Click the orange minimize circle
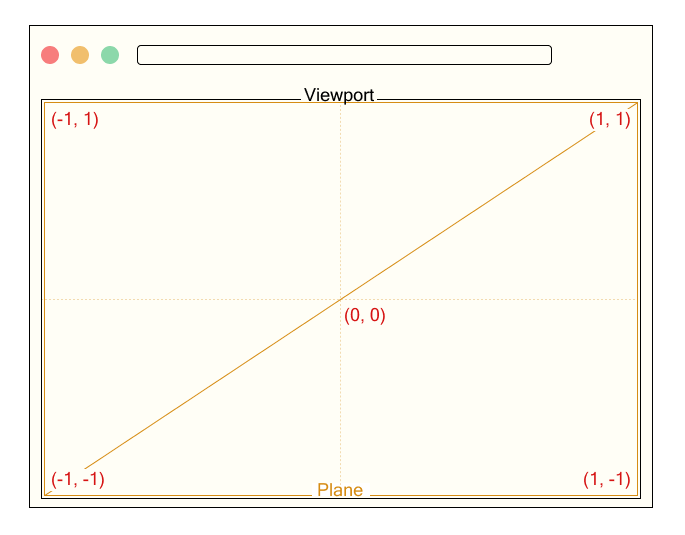The image size is (685, 535). tap(80, 55)
